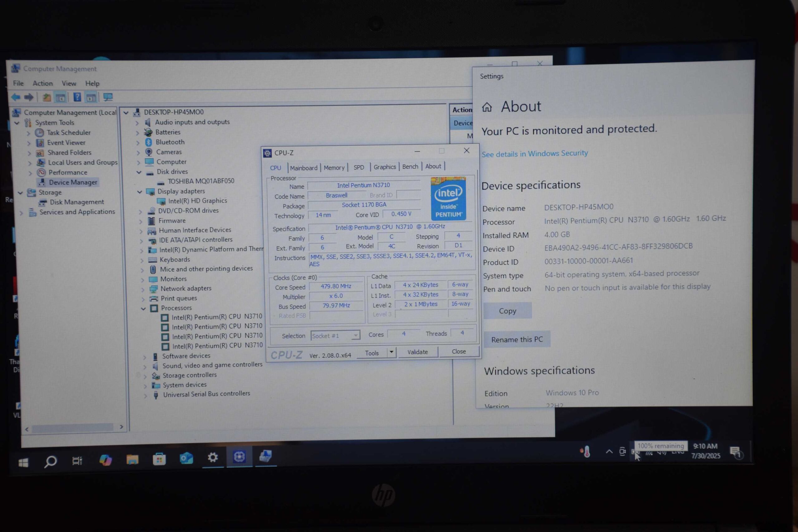Select TOSHIBA MQ01ABF050 disk drive
798x532 pixels.
click(201, 181)
